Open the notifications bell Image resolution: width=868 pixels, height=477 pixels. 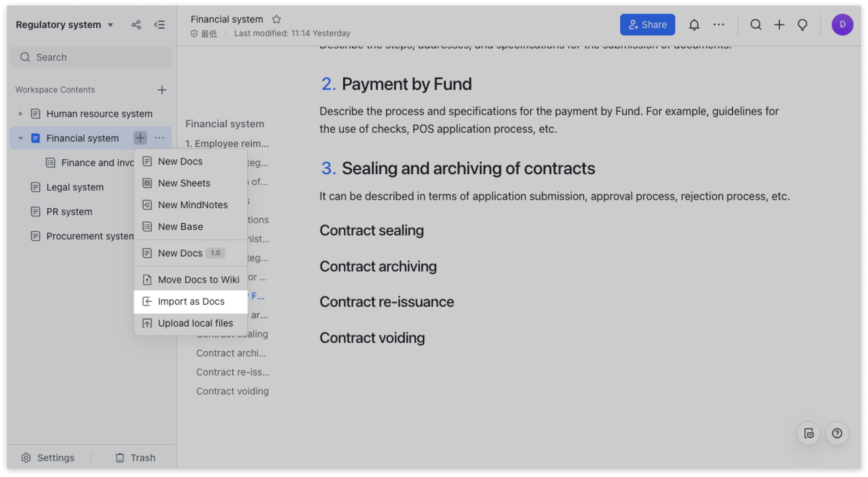tap(694, 25)
